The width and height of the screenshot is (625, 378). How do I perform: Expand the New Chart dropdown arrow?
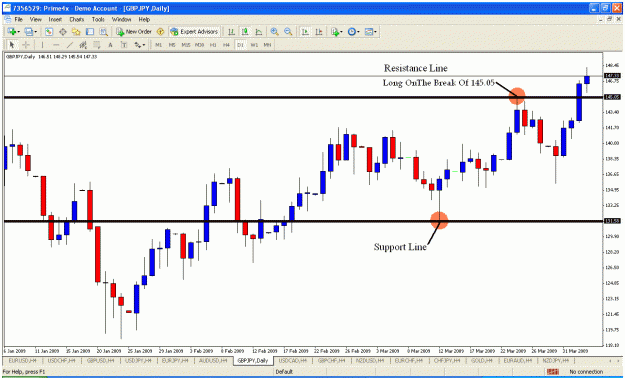[18, 32]
